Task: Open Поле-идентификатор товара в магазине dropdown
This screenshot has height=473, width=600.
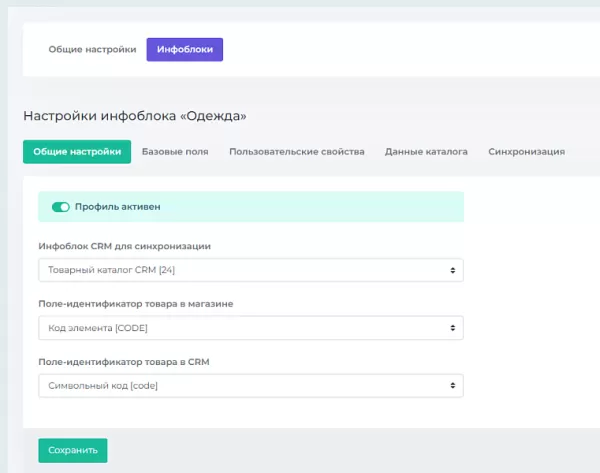Action: tap(251, 328)
